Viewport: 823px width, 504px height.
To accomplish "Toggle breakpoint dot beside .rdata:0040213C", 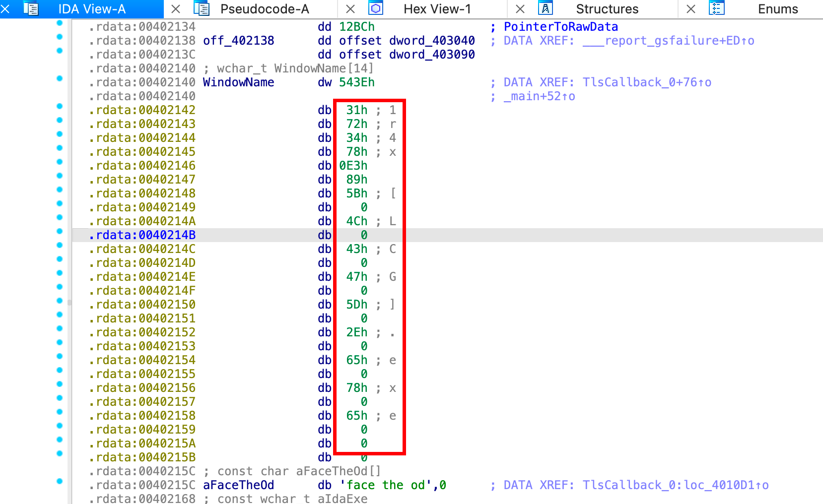I will point(60,51).
